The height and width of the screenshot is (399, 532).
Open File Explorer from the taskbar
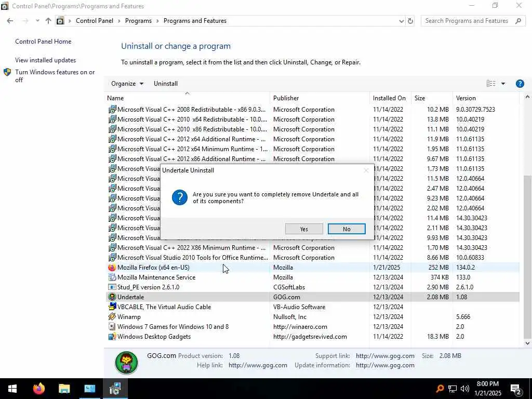64,389
